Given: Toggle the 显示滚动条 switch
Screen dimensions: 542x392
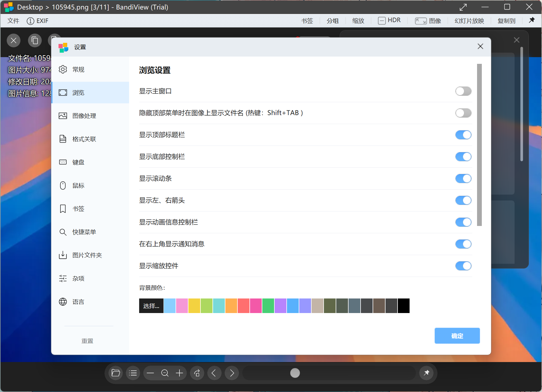Looking at the screenshot, I should pyautogui.click(x=463, y=179).
